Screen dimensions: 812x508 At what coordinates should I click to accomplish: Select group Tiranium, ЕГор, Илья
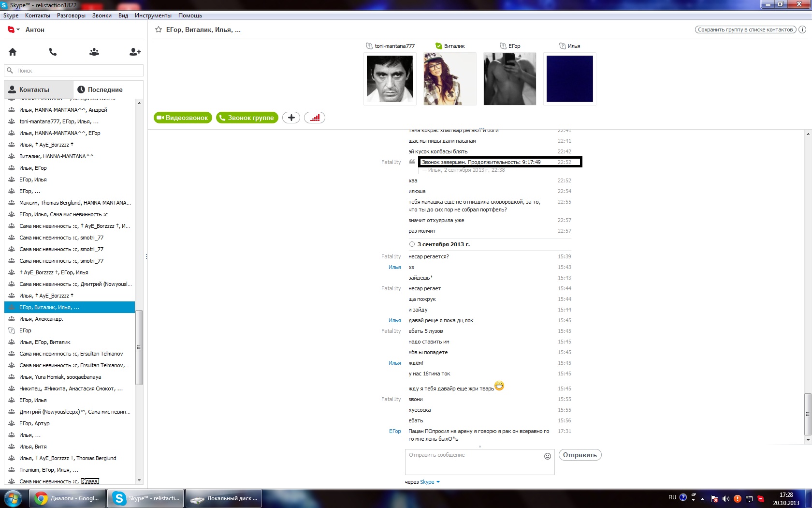point(70,470)
